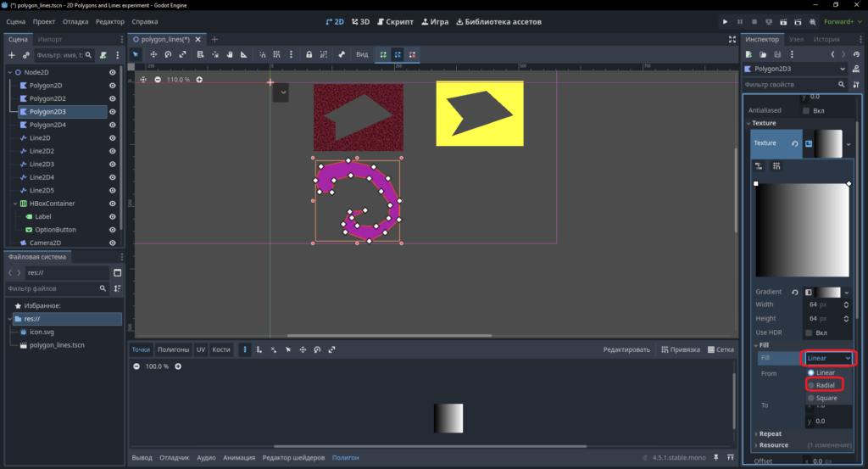Screen dimensions: 868x469
Task: Zoom in UV editor view at 100.0 %
Action: 178,366
